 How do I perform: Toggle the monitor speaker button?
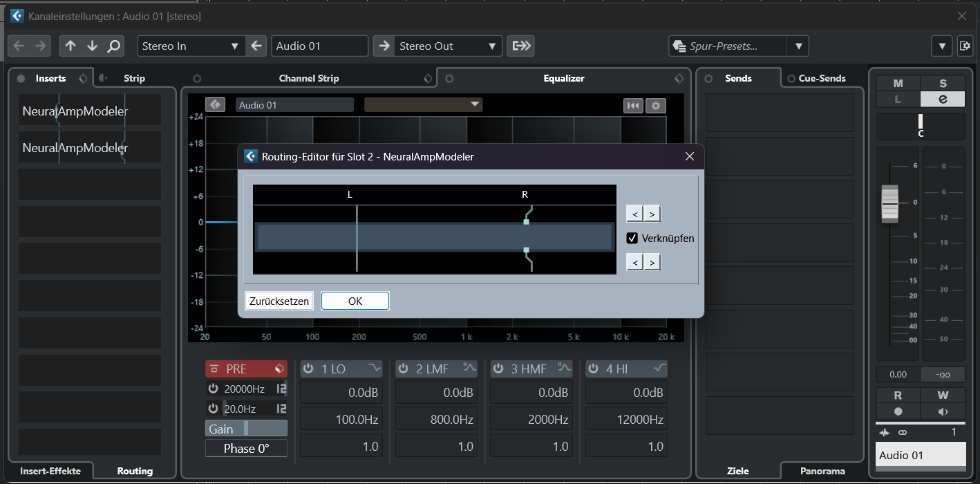click(943, 411)
